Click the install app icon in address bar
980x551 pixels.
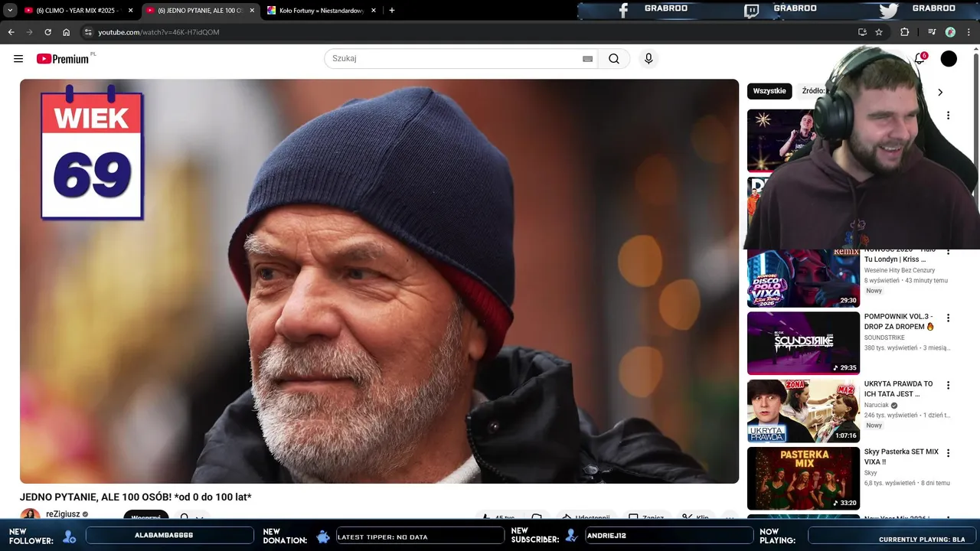(862, 32)
